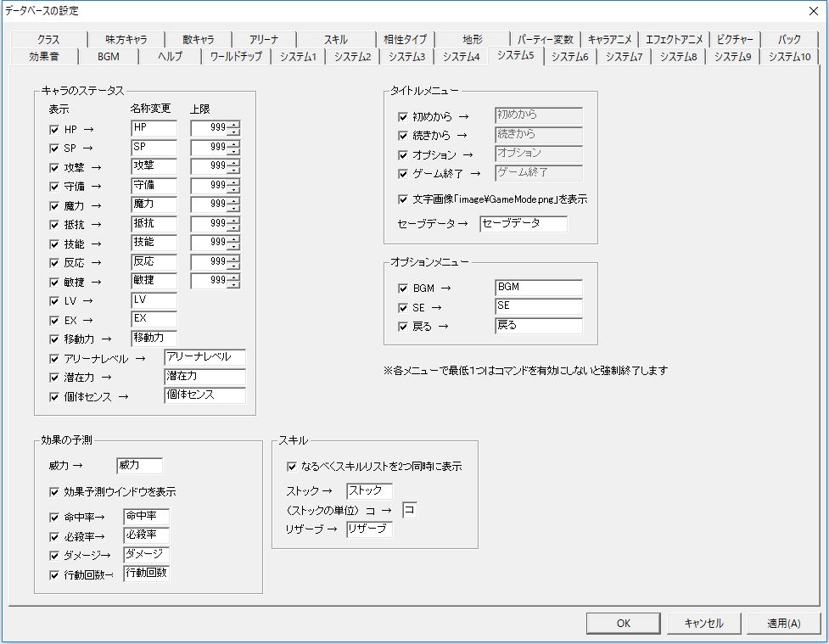Toggle the 攻撃 status checkbox
829x644 pixels.
54,168
